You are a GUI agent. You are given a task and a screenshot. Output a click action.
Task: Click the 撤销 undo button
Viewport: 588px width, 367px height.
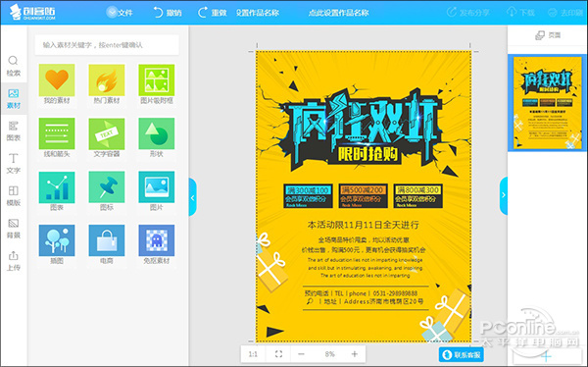point(168,13)
